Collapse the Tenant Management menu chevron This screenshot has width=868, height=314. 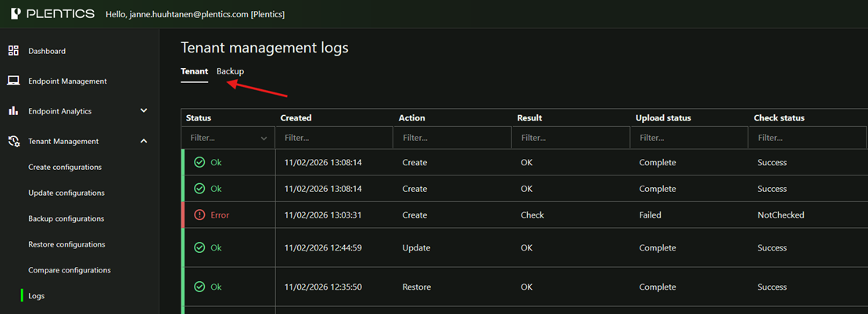pos(144,141)
